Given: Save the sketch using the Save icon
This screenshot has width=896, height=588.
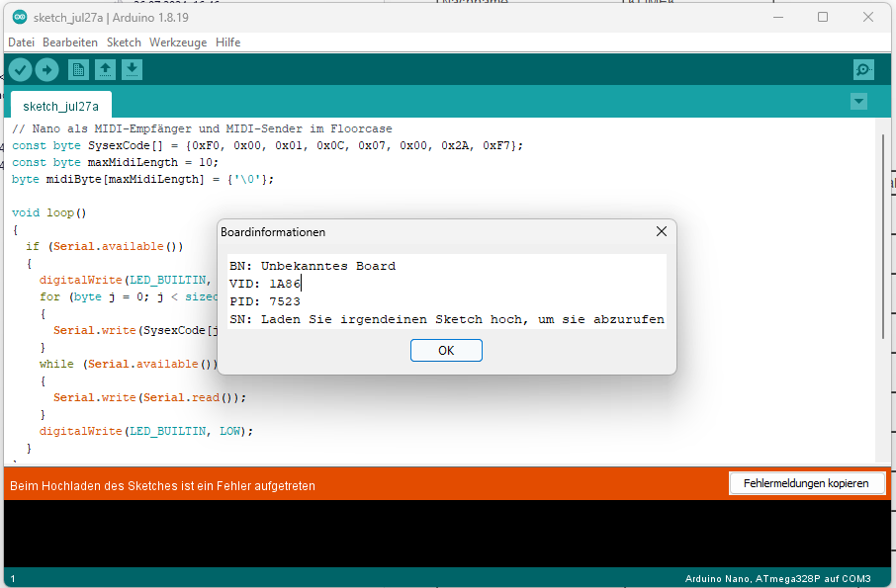Looking at the screenshot, I should [132, 69].
